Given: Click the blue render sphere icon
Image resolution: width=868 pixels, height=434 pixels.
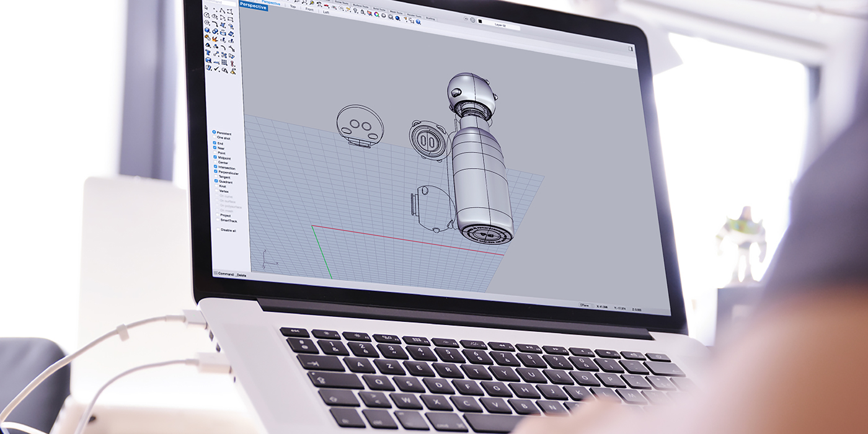Looking at the screenshot, I should pos(397,18).
